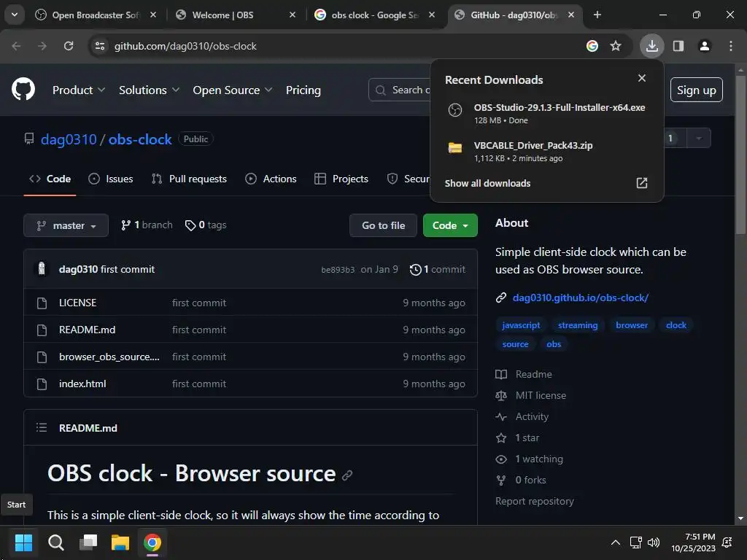Expand the Open Source menu
The width and height of the screenshot is (747, 560).
tap(233, 90)
